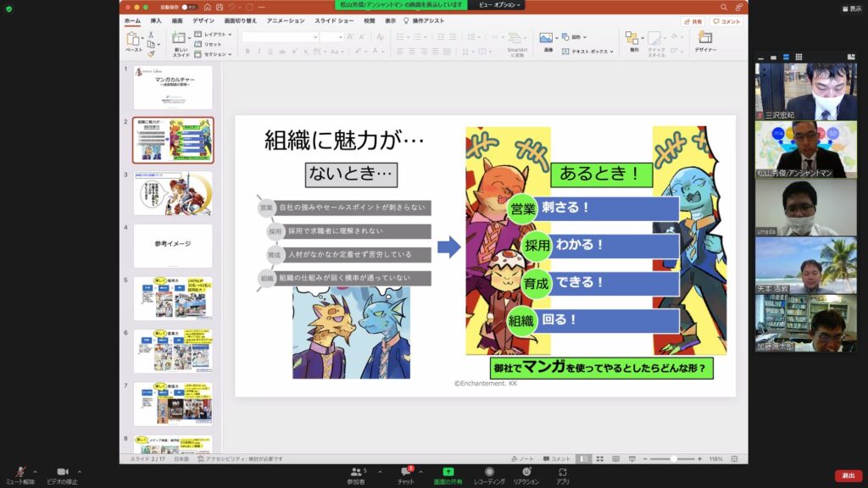
Task: Click fit slide to window icon
Action: click(x=735, y=459)
